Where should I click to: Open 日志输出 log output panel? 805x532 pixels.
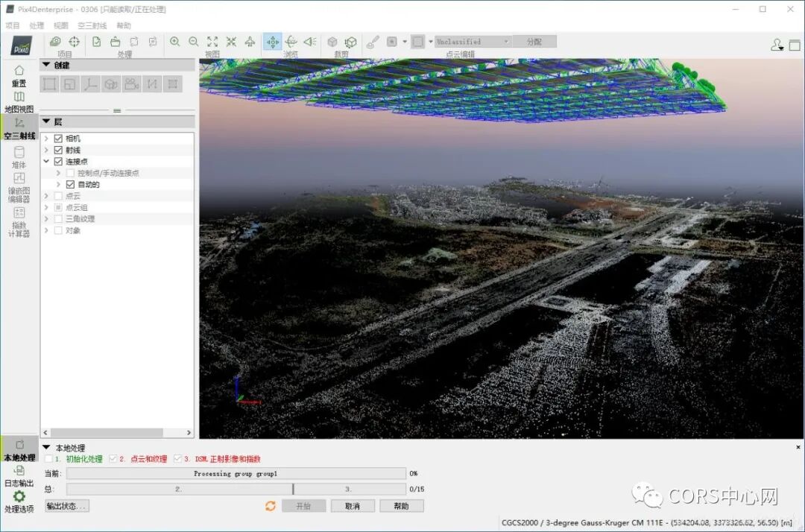coord(19,476)
